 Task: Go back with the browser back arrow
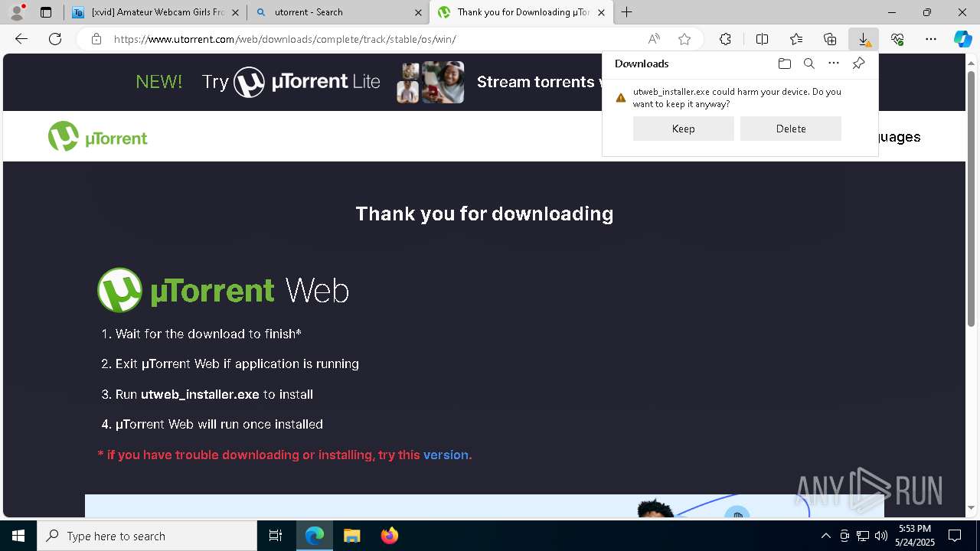[21, 39]
